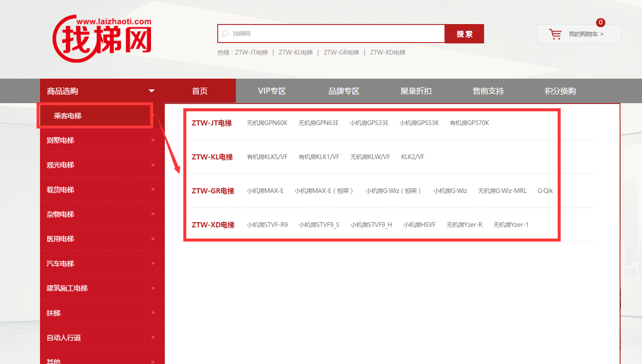Select 别墅电梯 in sidebar
The width and height of the screenshot is (642, 364).
[60, 140]
